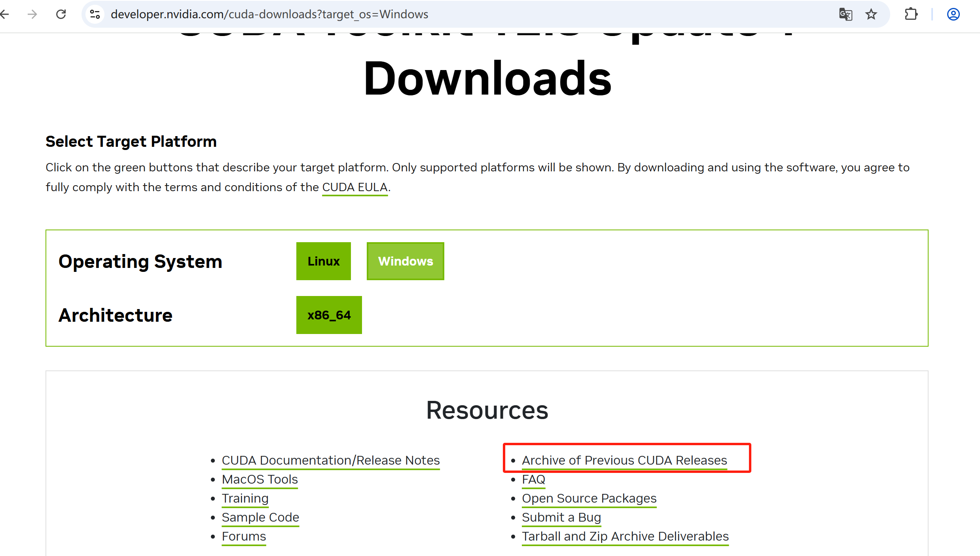The width and height of the screenshot is (980, 556).
Task: Click the browser back arrow
Action: click(x=5, y=15)
